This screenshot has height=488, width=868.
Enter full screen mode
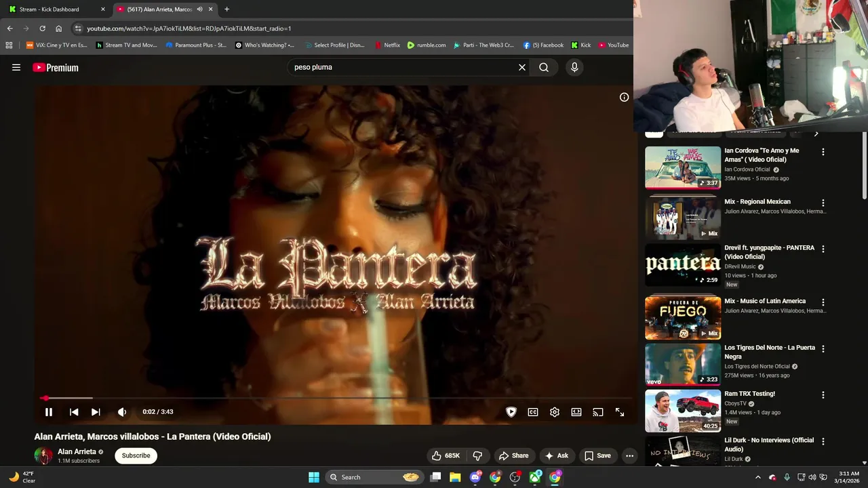pyautogui.click(x=620, y=412)
